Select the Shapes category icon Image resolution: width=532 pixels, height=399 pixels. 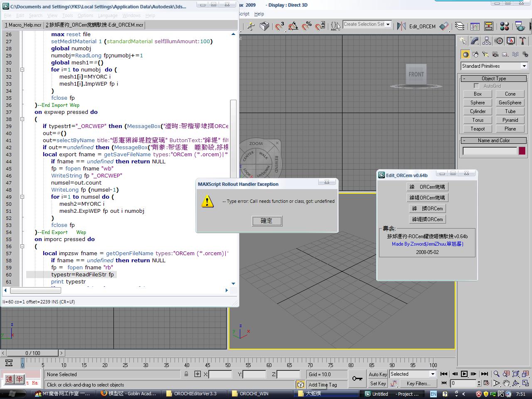(x=475, y=54)
